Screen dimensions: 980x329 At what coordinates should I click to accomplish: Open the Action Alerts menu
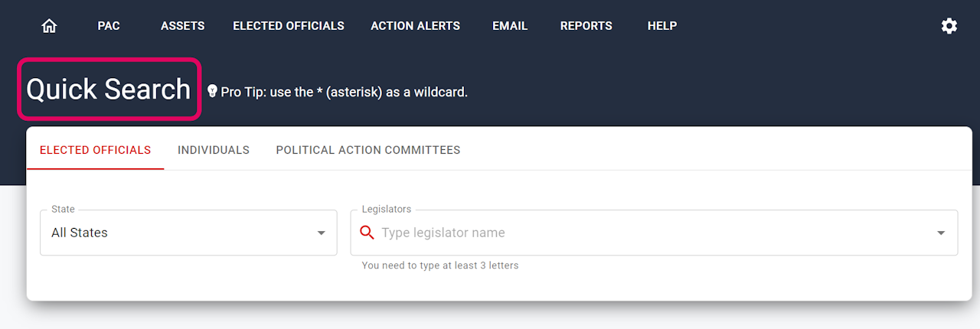[415, 26]
